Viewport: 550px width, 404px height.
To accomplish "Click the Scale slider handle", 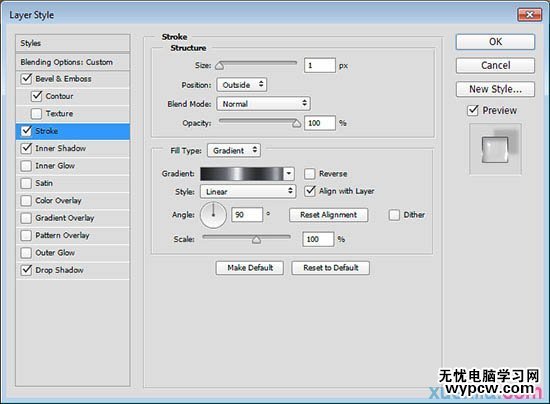I will (x=256, y=240).
